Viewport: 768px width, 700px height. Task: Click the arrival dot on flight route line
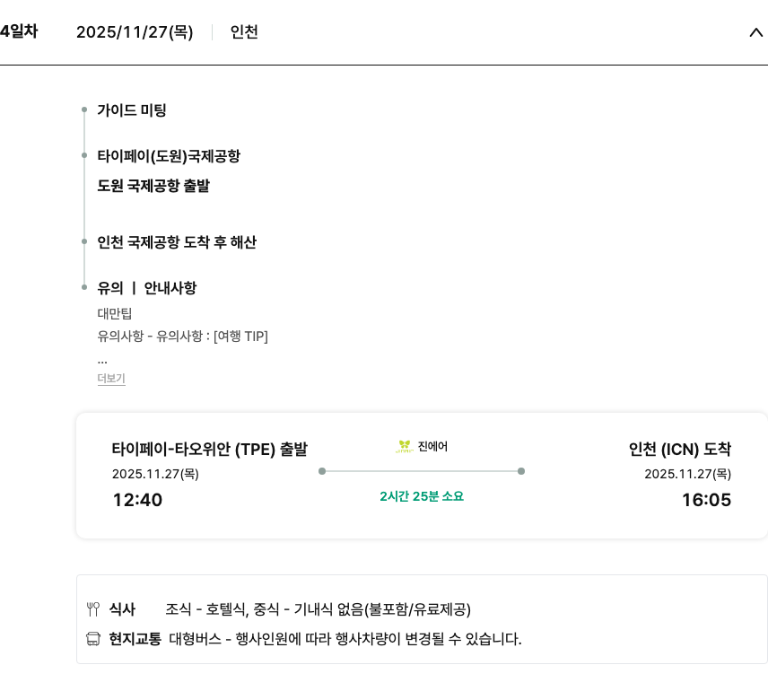(521, 471)
